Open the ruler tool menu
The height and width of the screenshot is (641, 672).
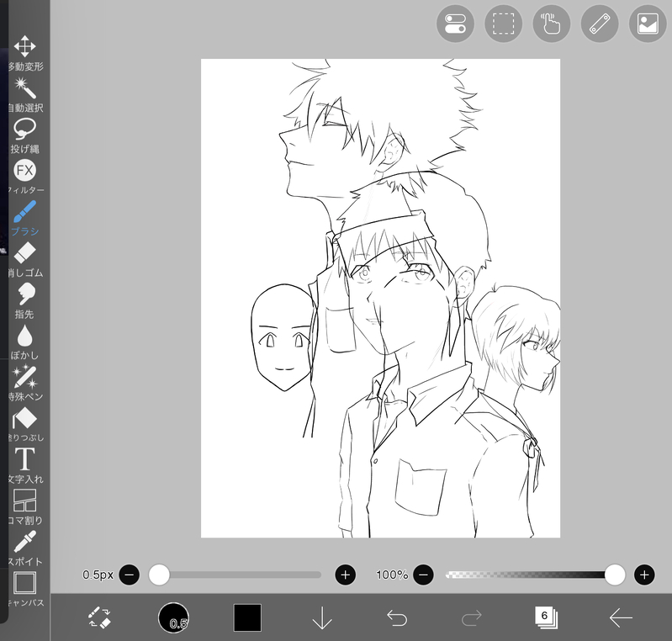(x=600, y=24)
